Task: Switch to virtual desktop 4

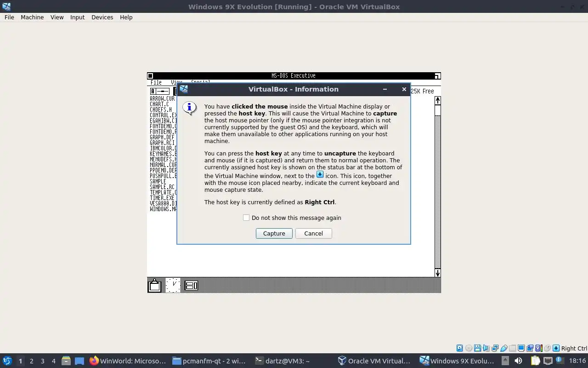Action: point(53,361)
